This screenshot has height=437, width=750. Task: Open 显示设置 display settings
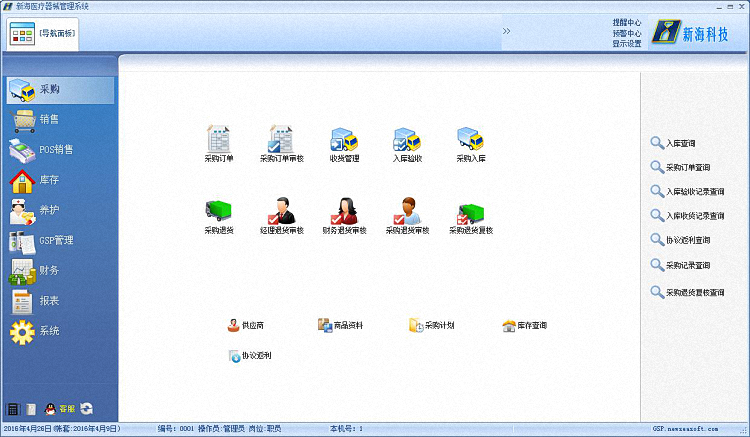627,44
